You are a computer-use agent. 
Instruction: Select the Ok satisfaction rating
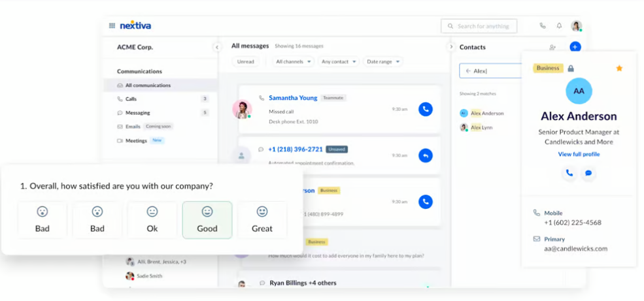(x=152, y=220)
